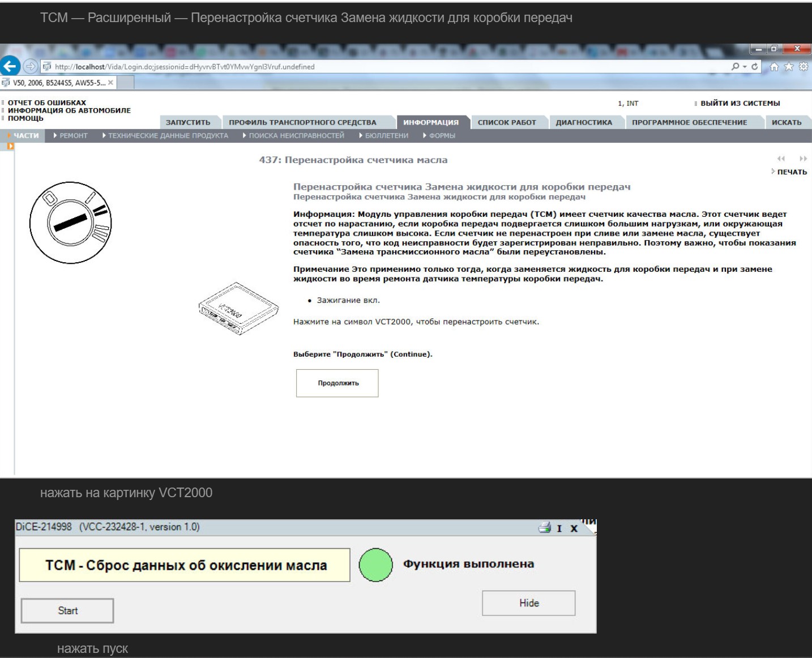
Task: Click the Hide button
Action: coord(528,603)
